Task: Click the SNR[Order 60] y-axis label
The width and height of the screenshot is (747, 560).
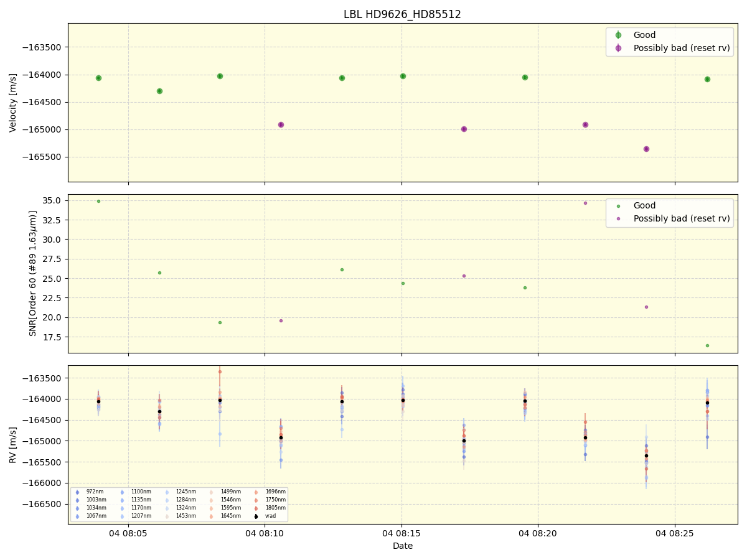Action: coord(33,273)
